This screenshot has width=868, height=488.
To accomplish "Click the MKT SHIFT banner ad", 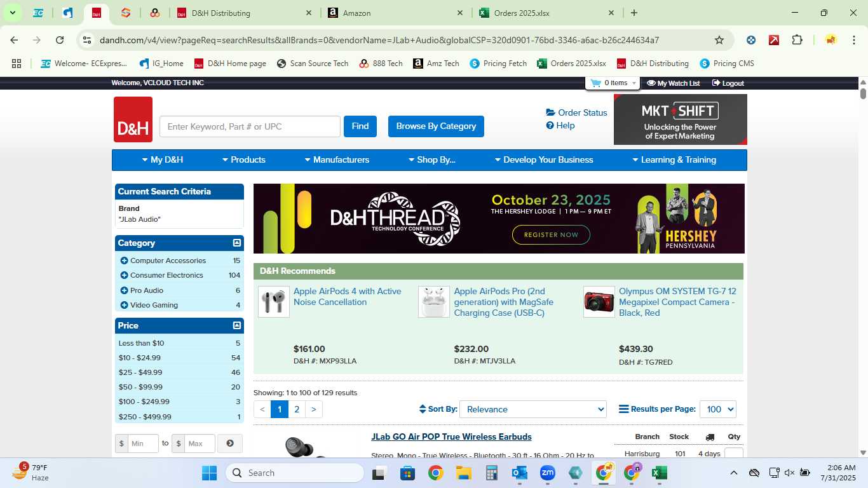I will (680, 119).
